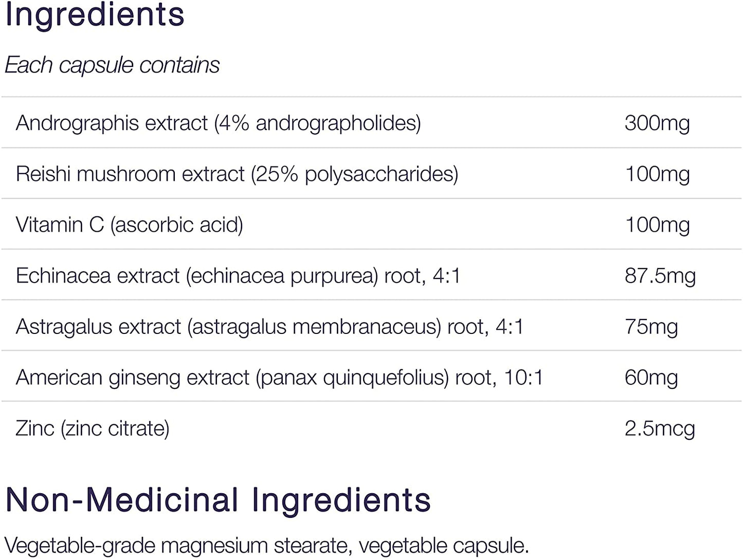Click the 60mg amount value

651,378
